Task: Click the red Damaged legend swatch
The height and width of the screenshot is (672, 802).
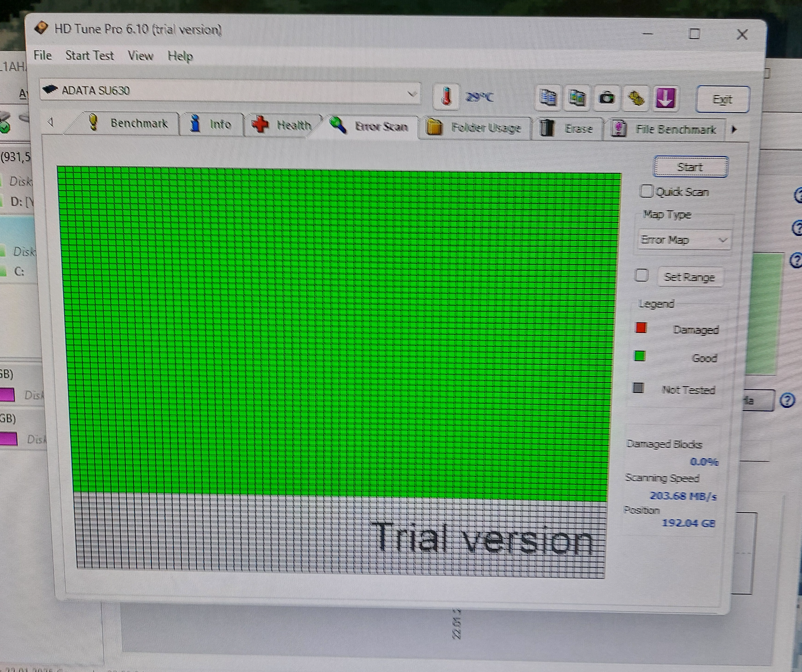Action: (641, 328)
